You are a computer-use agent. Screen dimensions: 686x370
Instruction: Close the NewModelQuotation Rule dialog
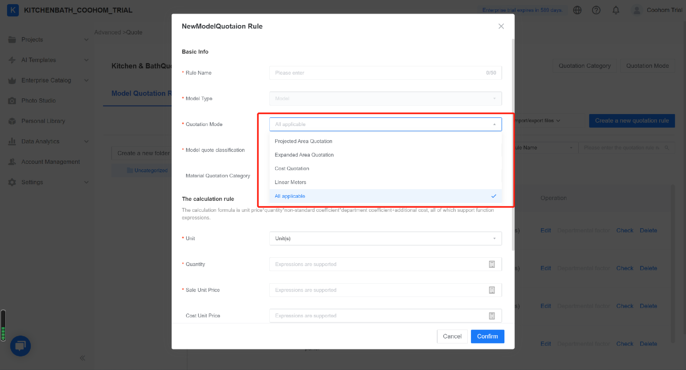tap(501, 26)
